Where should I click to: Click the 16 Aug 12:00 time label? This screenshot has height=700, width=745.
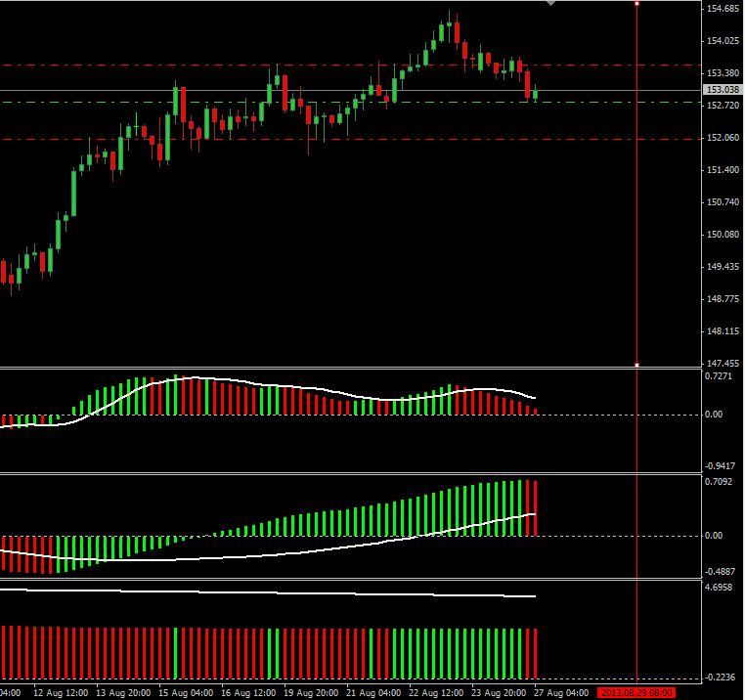click(248, 693)
